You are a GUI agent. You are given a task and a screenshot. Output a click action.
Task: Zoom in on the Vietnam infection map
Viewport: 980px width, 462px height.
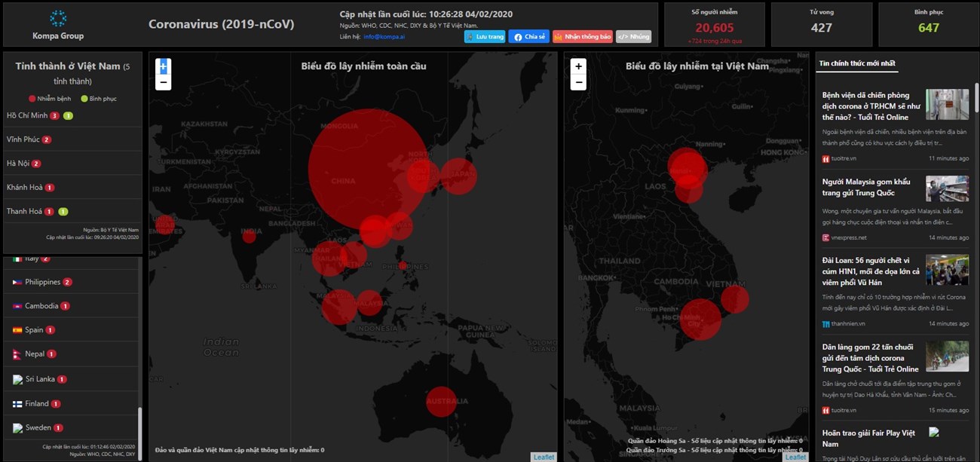tap(578, 66)
